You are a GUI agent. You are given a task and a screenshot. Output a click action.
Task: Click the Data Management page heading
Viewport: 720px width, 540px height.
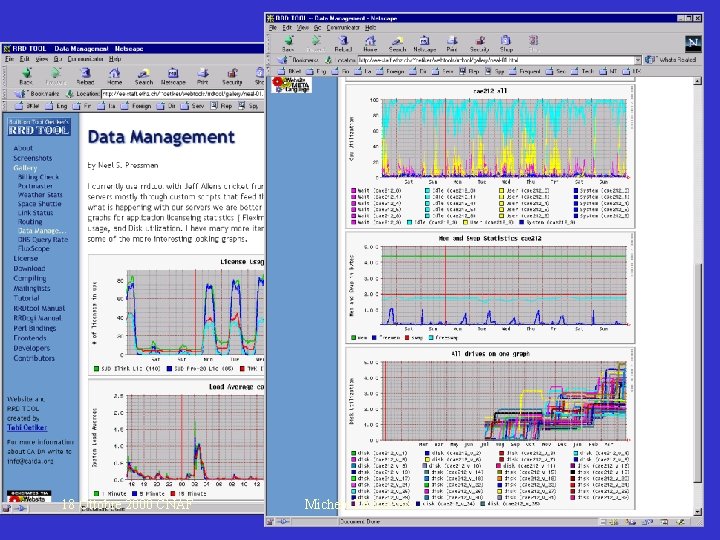(x=161, y=137)
